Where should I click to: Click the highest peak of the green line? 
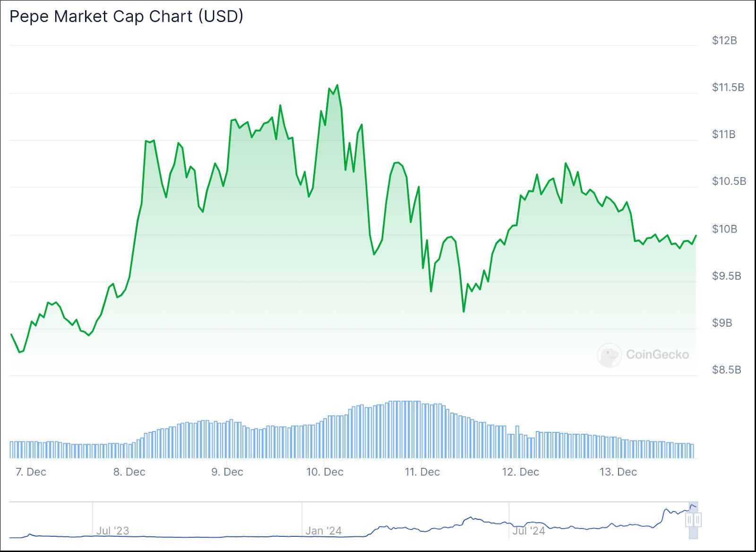point(337,86)
